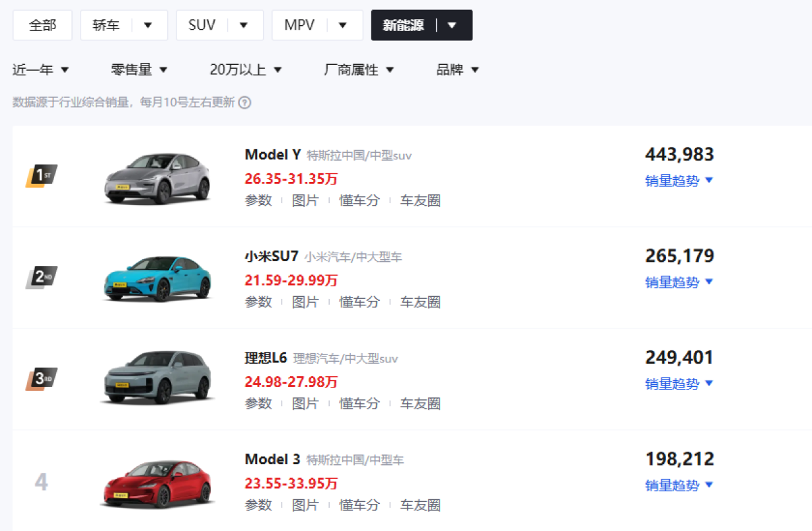Click the 2nd place rank badge

tap(42, 278)
